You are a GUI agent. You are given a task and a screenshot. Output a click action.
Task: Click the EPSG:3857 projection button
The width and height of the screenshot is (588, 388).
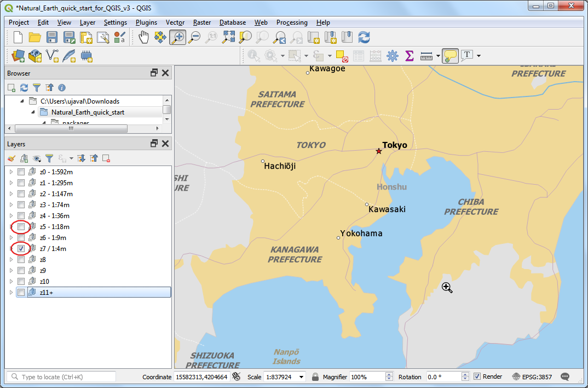[531, 377]
